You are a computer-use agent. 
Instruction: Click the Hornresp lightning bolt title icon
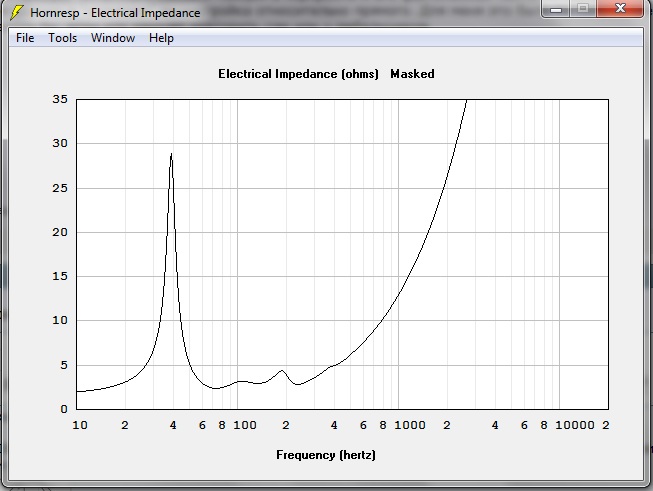tap(16, 12)
